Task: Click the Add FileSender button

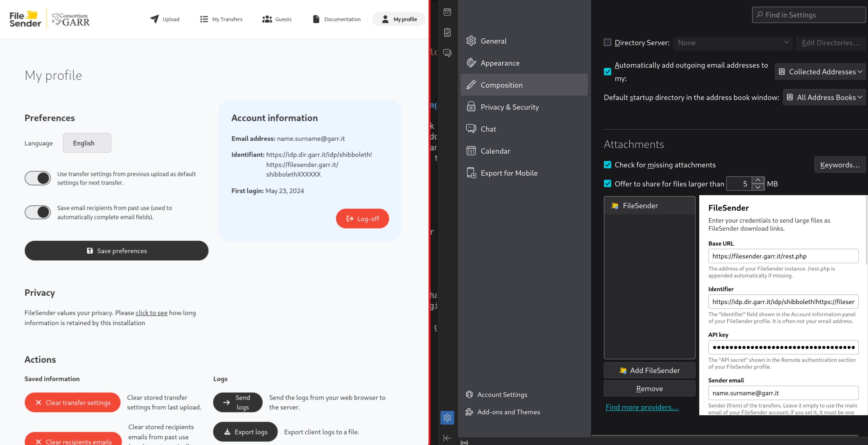Action: click(x=649, y=370)
